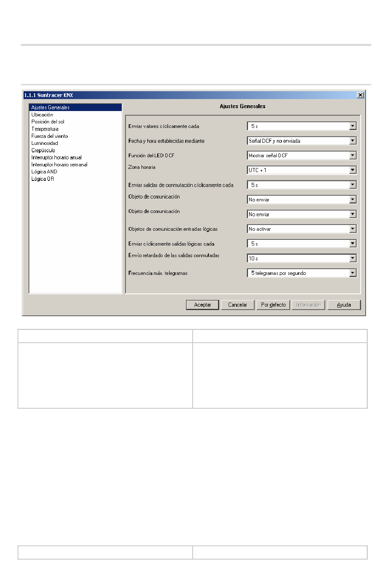Open Función del LED DCF dropdown
This screenshot has height=577, width=392.
[352, 155]
